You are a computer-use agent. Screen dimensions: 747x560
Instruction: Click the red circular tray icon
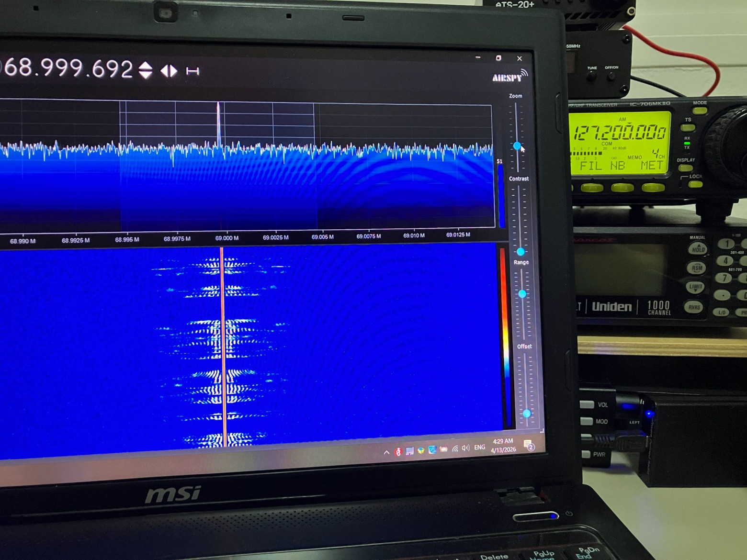(397, 451)
